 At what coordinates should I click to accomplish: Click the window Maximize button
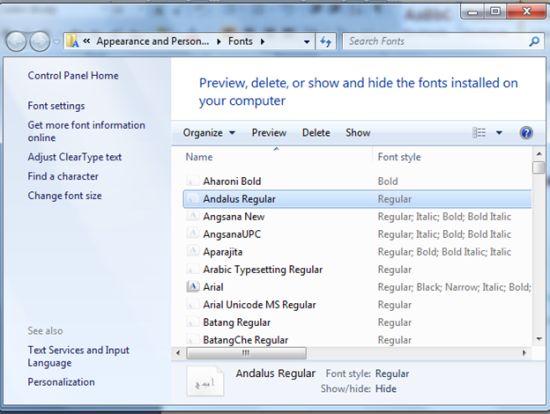tap(495, 12)
